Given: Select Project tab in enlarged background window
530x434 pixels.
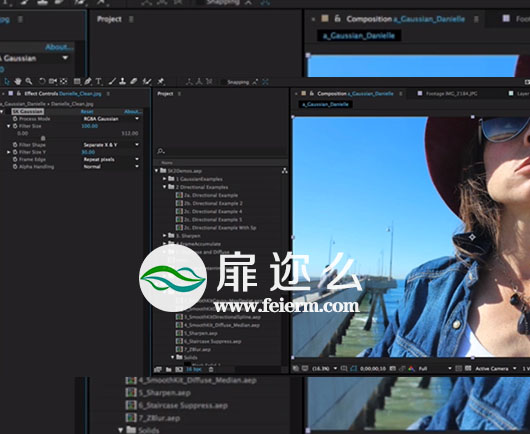Looking at the screenshot, I should (109, 19).
